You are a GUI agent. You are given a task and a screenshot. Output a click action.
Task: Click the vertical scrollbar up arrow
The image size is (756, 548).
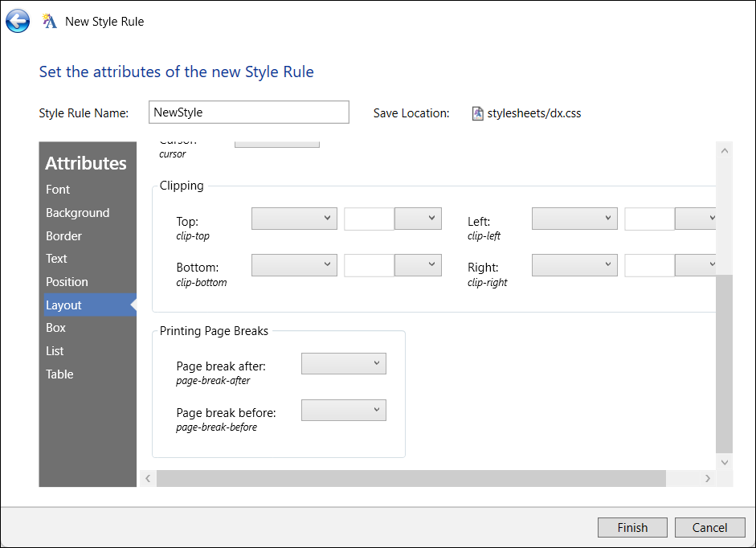click(x=724, y=150)
